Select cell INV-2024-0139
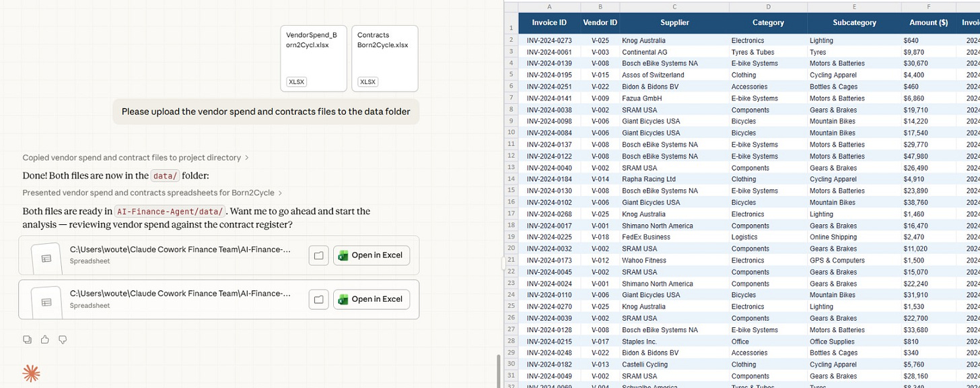The width and height of the screenshot is (980, 388). click(549, 63)
